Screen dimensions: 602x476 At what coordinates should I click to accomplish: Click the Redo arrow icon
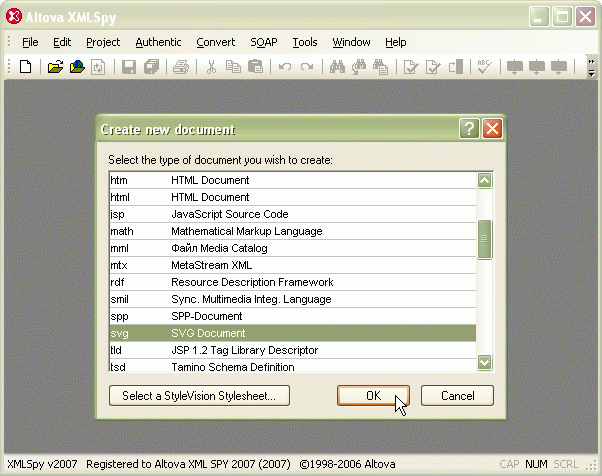pos(307,67)
